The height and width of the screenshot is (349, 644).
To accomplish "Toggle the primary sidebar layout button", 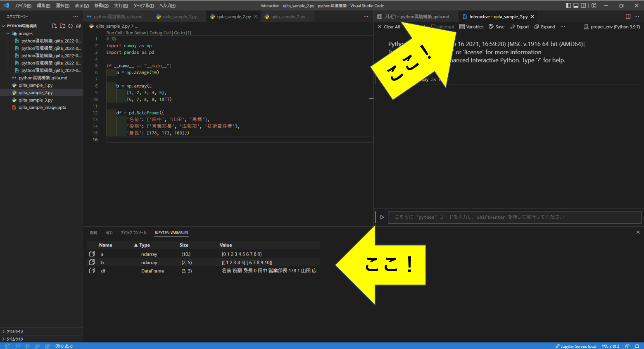I will pyautogui.click(x=568, y=5).
